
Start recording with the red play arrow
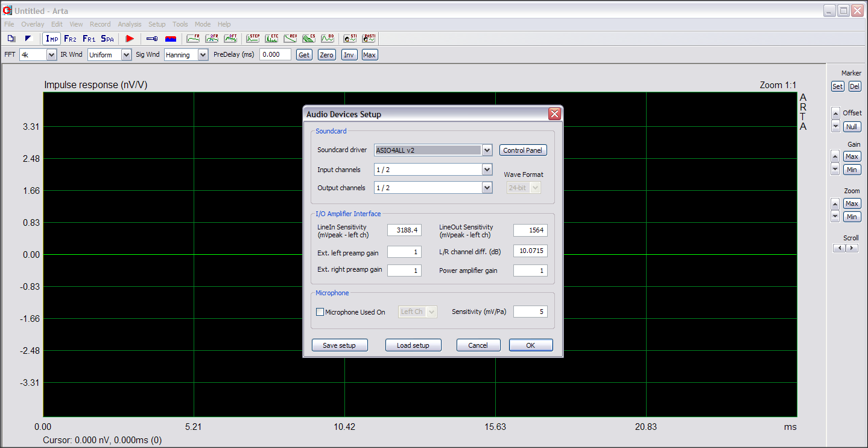click(x=130, y=39)
